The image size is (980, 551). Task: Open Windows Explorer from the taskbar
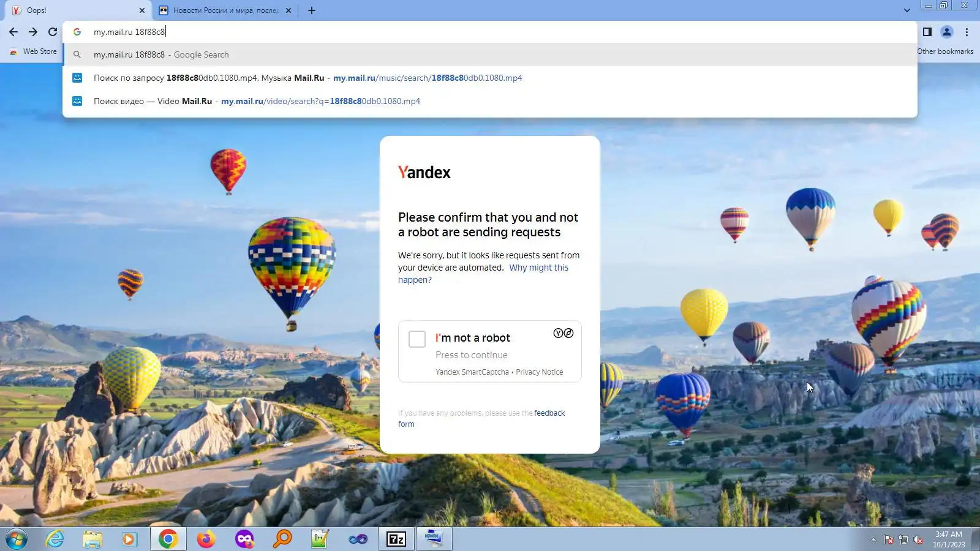pos(92,539)
